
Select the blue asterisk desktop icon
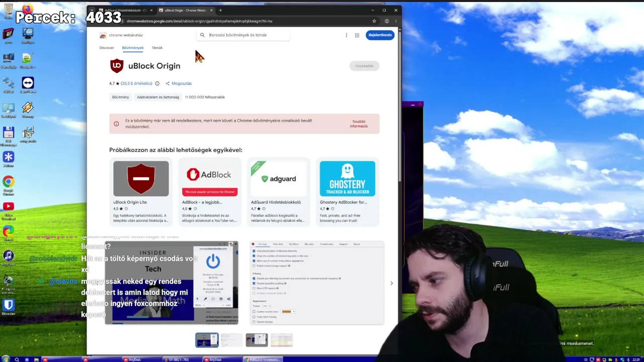point(8,159)
